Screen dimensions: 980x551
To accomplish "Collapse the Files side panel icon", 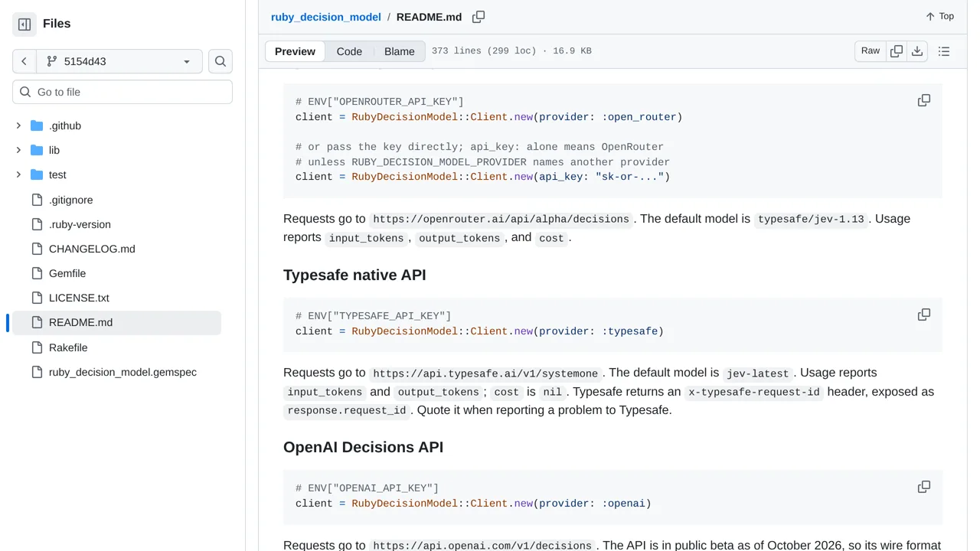I will 24,24.
